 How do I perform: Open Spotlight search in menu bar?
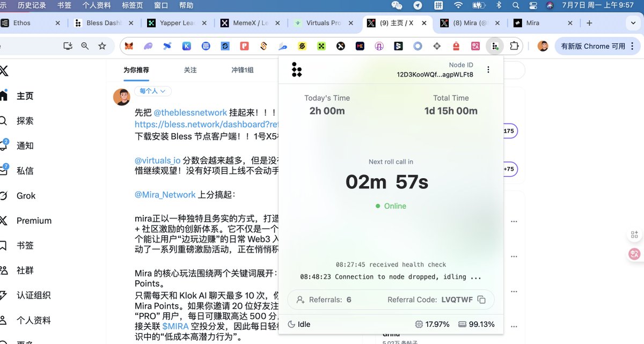click(x=516, y=5)
